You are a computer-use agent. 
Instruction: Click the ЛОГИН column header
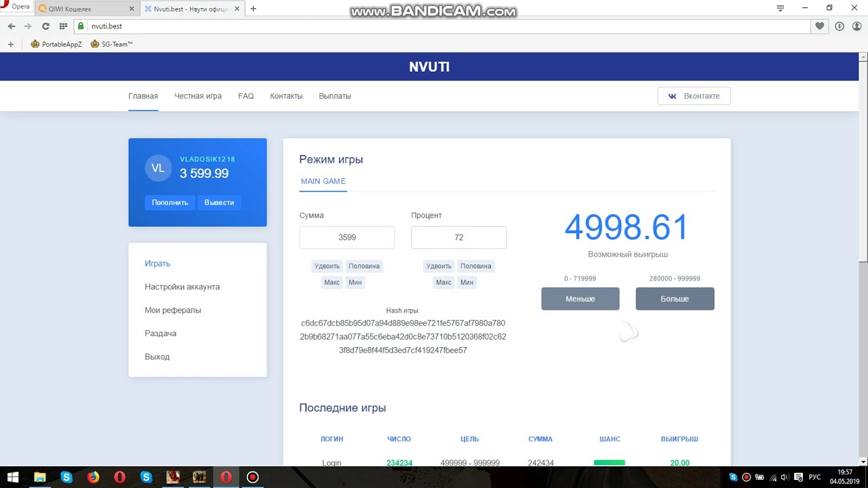[x=332, y=439]
